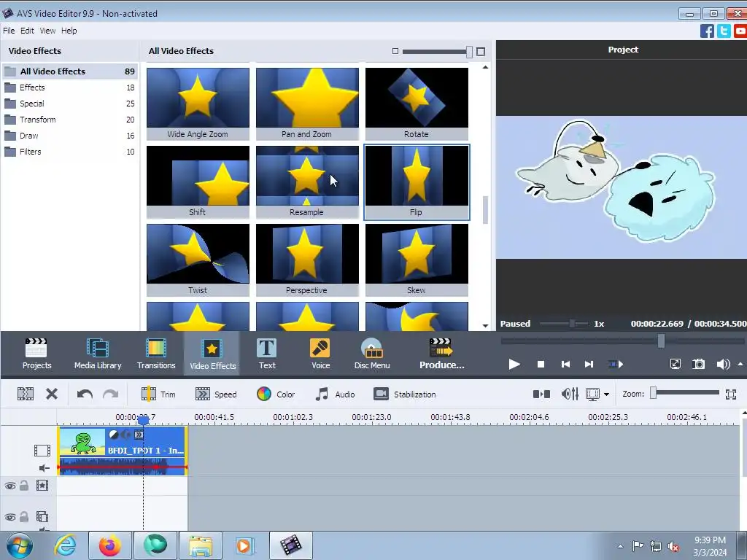Screen dimensions: 747x560
Task: Open the File menu
Action: click(x=9, y=31)
